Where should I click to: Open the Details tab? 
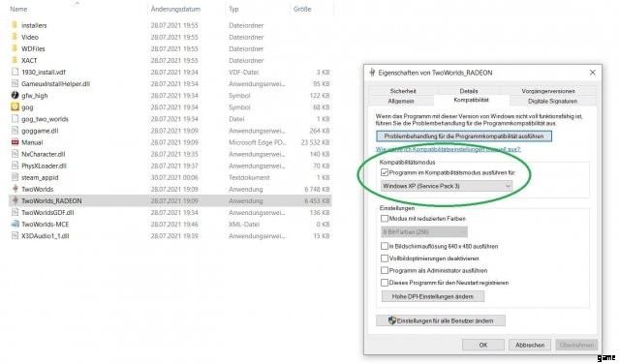[x=469, y=91]
